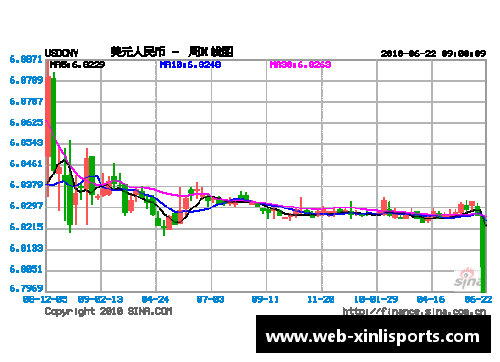This screenshot has width=500, height=362.
Task: Select the MA5 moving average label
Action: pos(77,65)
